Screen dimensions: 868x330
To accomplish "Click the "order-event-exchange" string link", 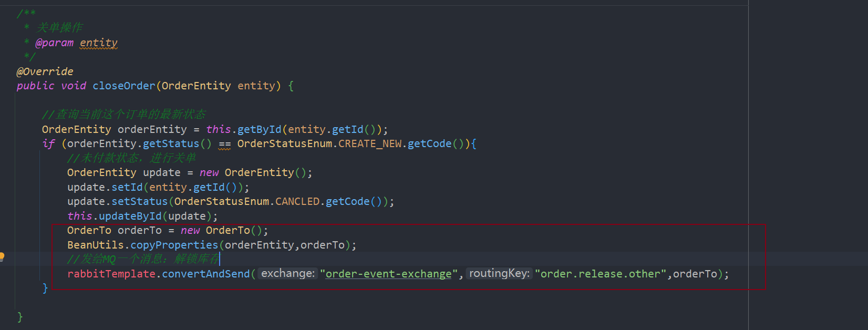I will coord(389,274).
